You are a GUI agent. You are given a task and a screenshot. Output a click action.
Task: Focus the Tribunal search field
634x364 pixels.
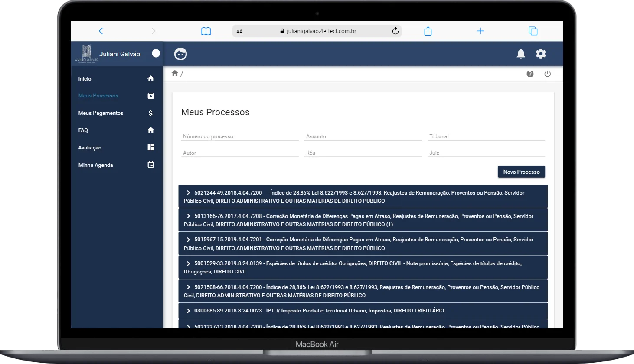pos(486,136)
